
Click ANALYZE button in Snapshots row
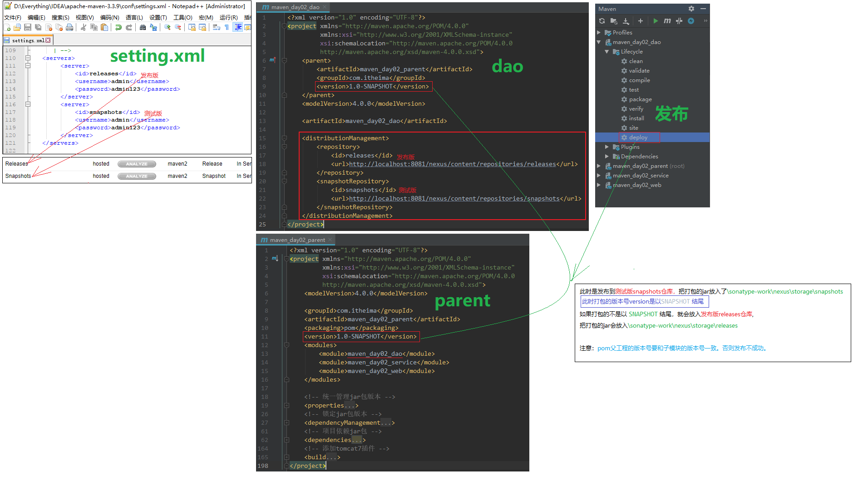pos(137,176)
